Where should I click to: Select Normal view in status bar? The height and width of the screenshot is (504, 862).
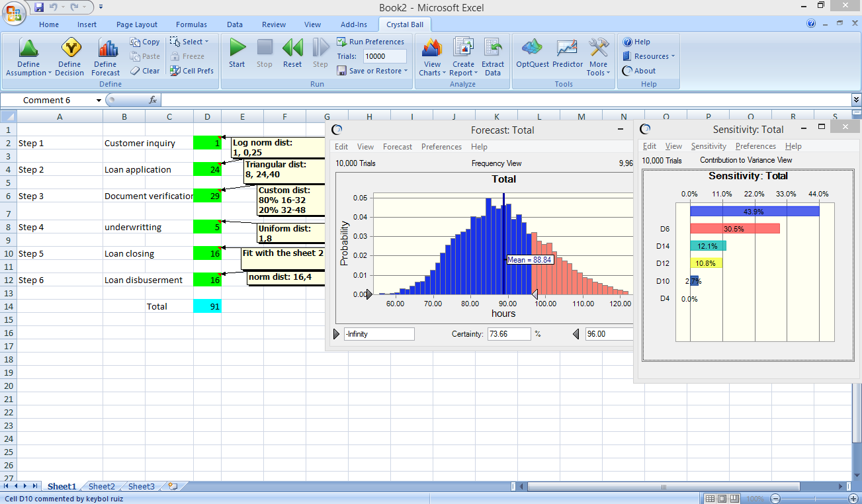(710, 499)
